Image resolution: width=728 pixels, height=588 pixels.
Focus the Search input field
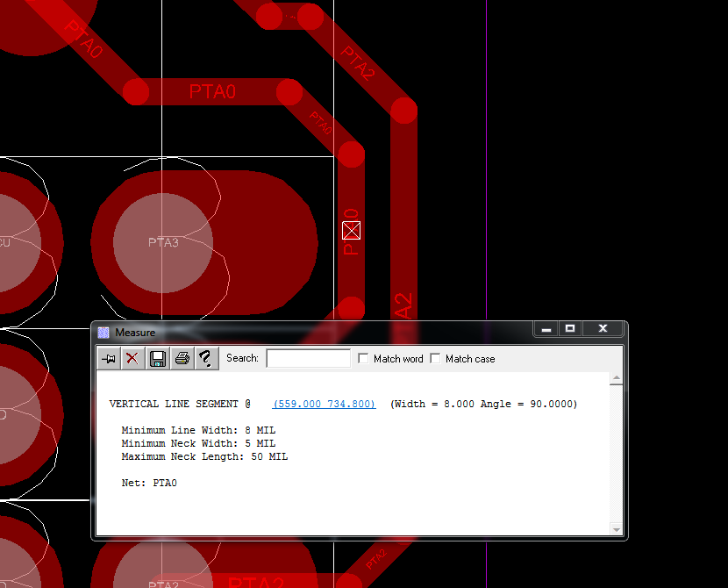[308, 359]
